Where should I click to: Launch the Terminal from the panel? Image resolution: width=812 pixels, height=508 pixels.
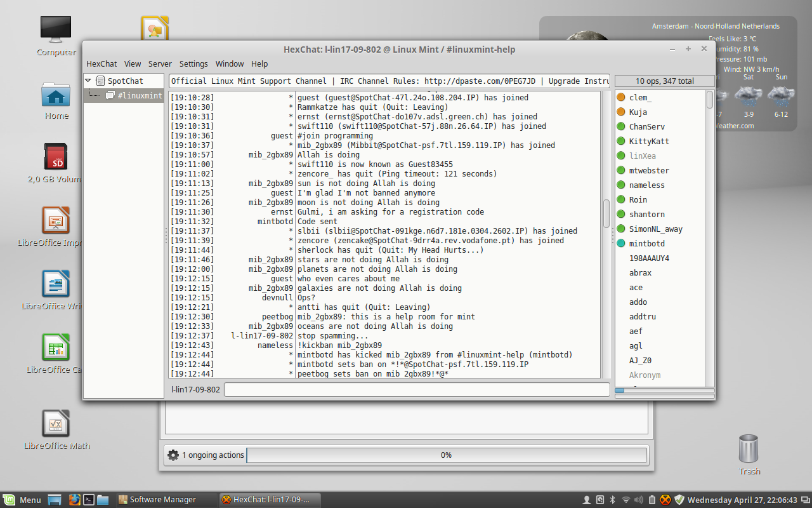(x=89, y=500)
